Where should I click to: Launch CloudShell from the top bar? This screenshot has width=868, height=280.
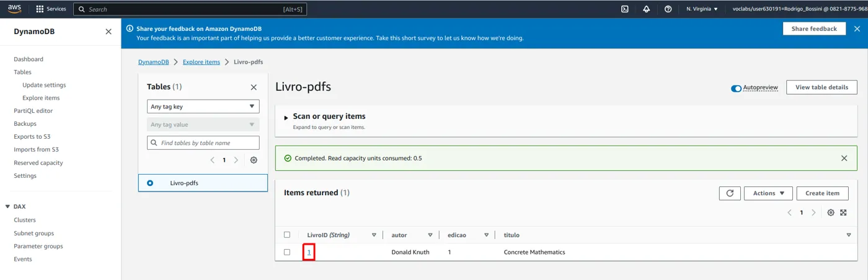pyautogui.click(x=625, y=9)
